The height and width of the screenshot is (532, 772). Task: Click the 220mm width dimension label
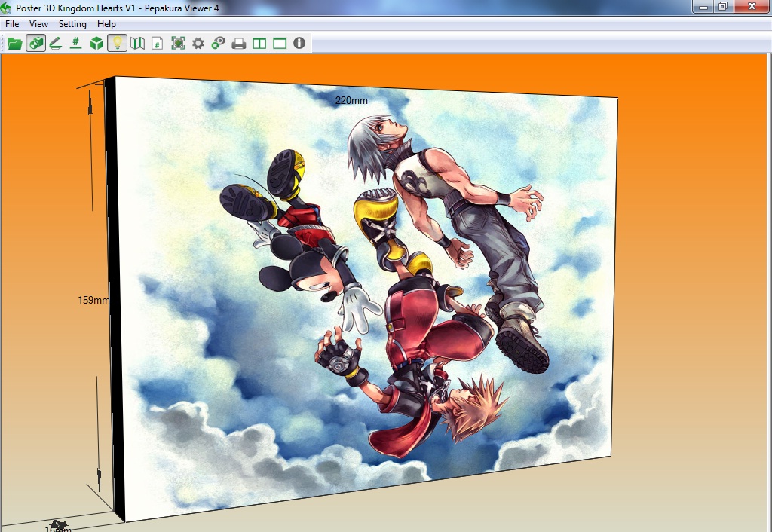(x=351, y=100)
